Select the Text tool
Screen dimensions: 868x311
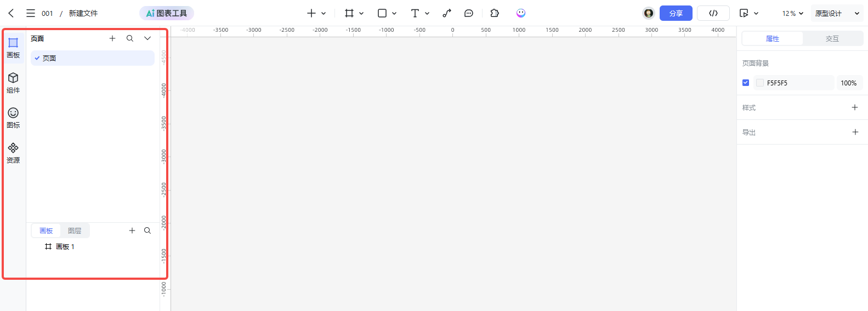[x=415, y=13]
